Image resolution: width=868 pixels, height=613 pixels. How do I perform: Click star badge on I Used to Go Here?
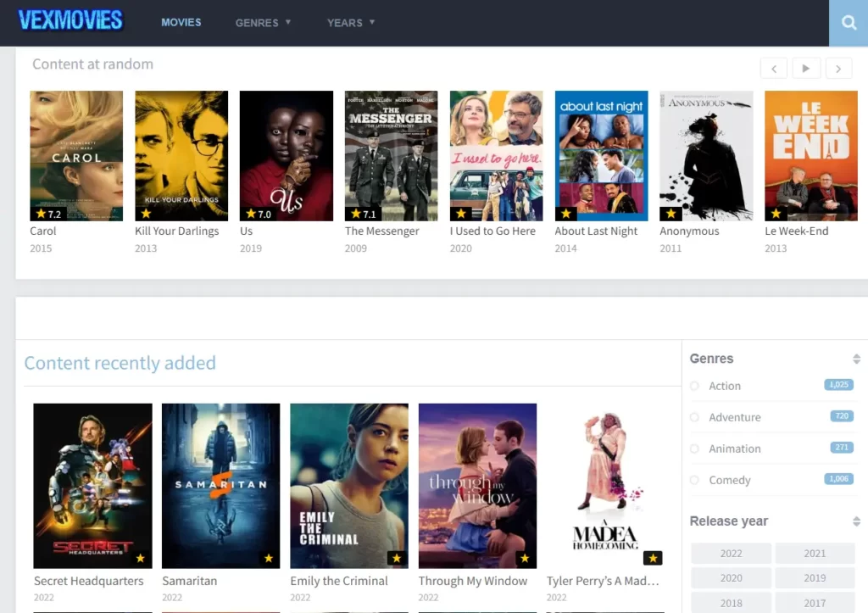(460, 214)
